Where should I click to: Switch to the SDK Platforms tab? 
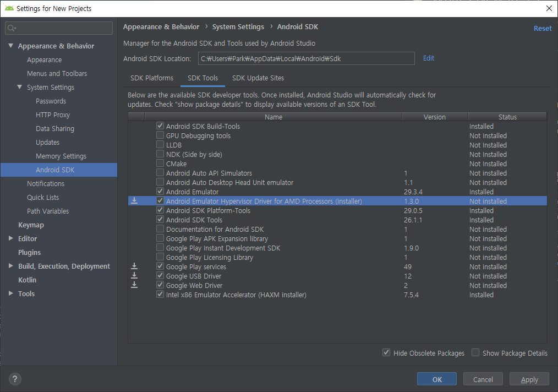[x=152, y=78]
